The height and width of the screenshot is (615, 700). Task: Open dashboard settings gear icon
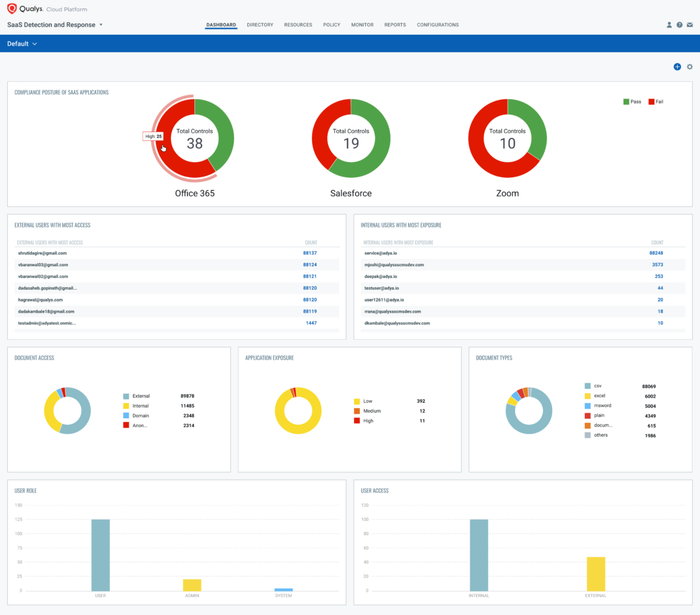690,67
